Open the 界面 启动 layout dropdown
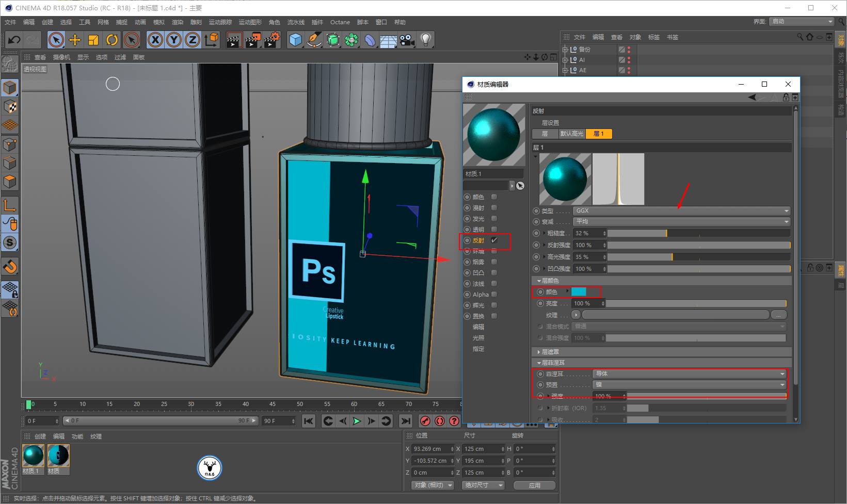 [x=802, y=21]
